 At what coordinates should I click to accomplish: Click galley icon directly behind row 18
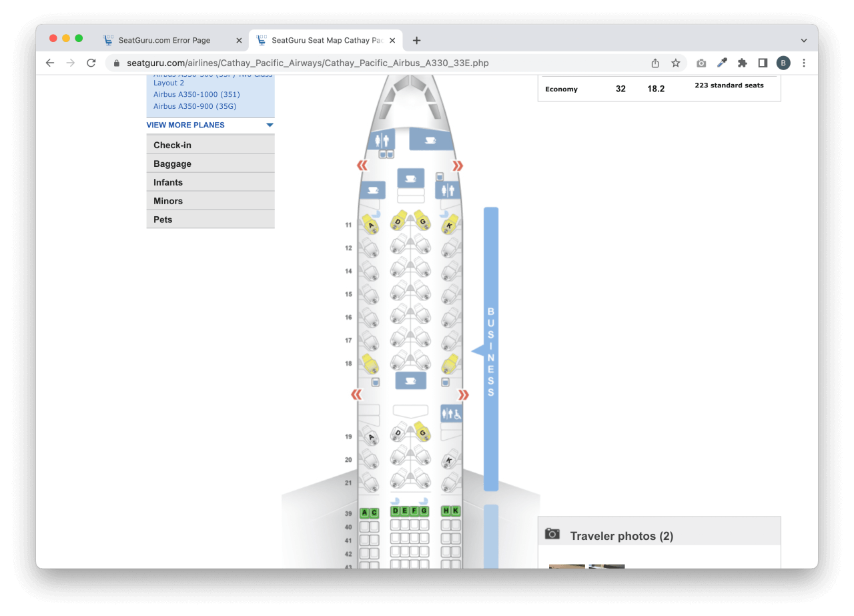pos(411,380)
